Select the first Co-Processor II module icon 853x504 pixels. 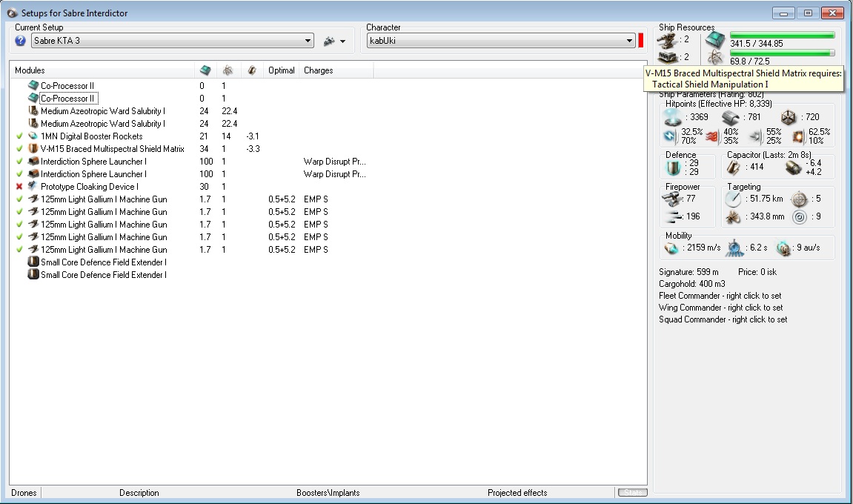coord(33,85)
